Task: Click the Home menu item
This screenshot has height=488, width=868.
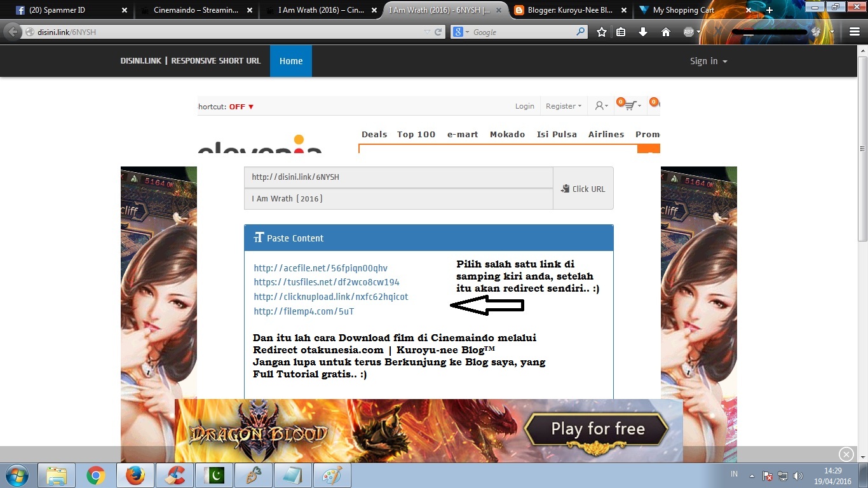Action: pyautogui.click(x=291, y=61)
